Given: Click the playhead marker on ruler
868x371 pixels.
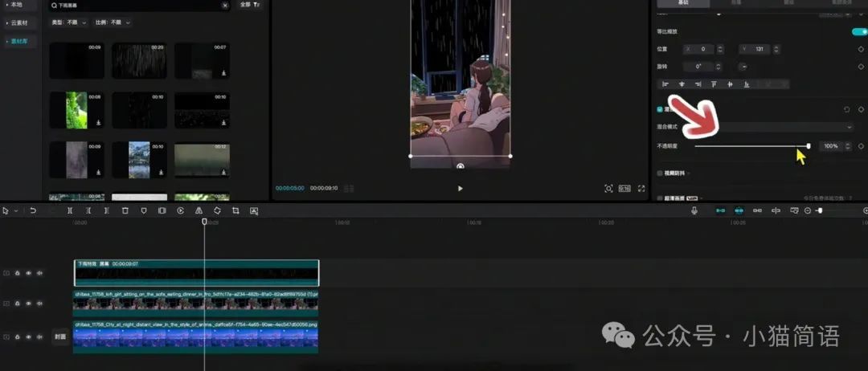Looking at the screenshot, I should 204,221.
